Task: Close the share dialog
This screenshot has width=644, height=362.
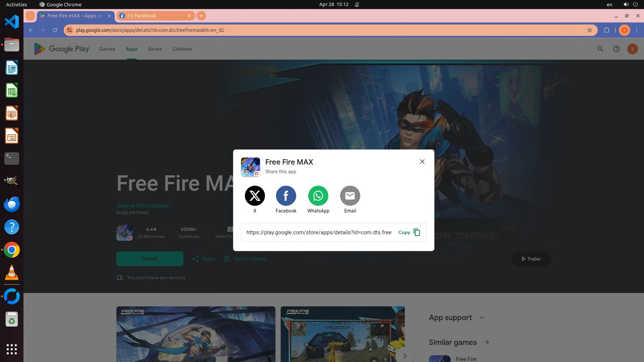Action: (x=422, y=162)
